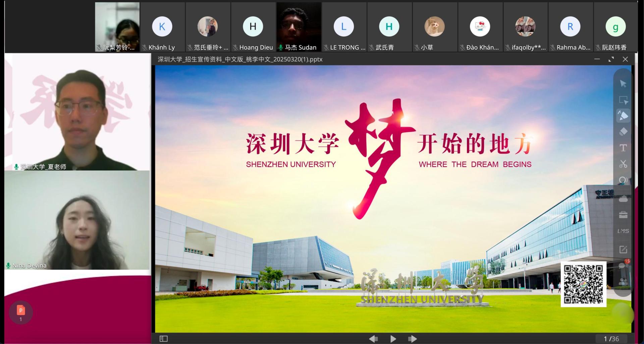Click Hoang Dieu muted mic icon
Viewport: 644px width, 344px height.
(235, 48)
